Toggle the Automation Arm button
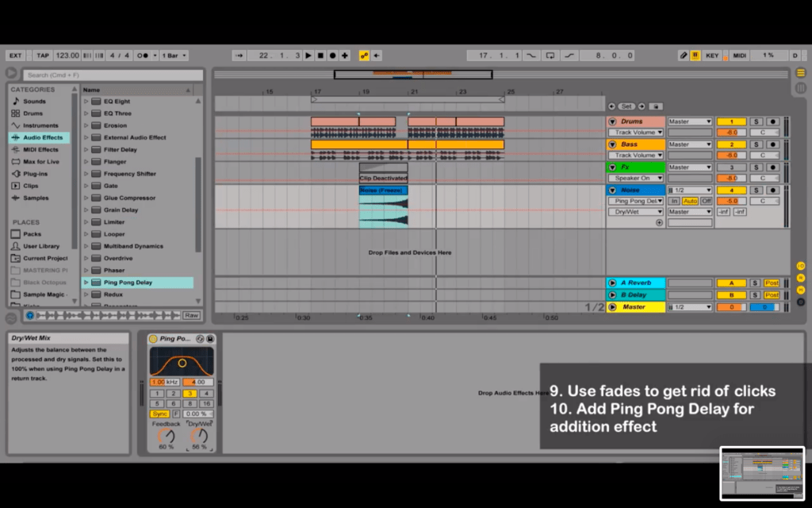 click(364, 56)
